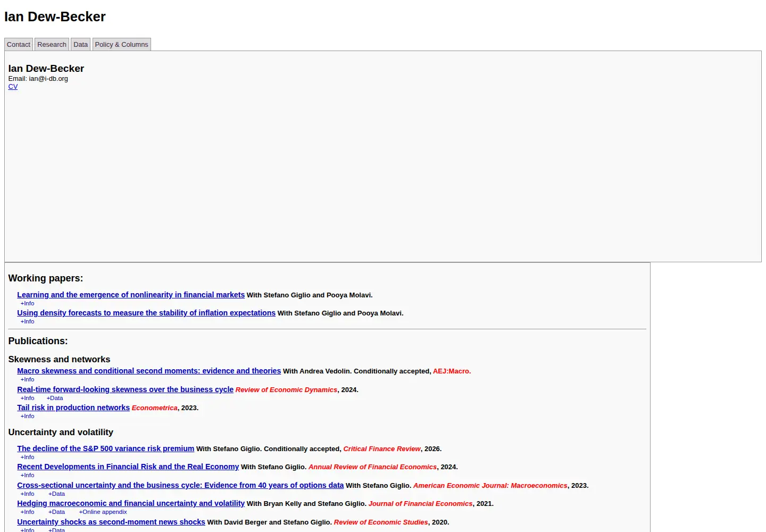The height and width of the screenshot is (532, 766).
Task: Open Using density forecasts inflation expectations paper
Action: (146, 313)
